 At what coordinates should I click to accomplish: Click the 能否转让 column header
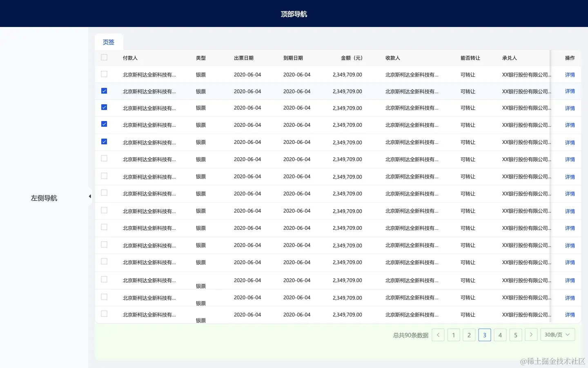click(x=470, y=58)
